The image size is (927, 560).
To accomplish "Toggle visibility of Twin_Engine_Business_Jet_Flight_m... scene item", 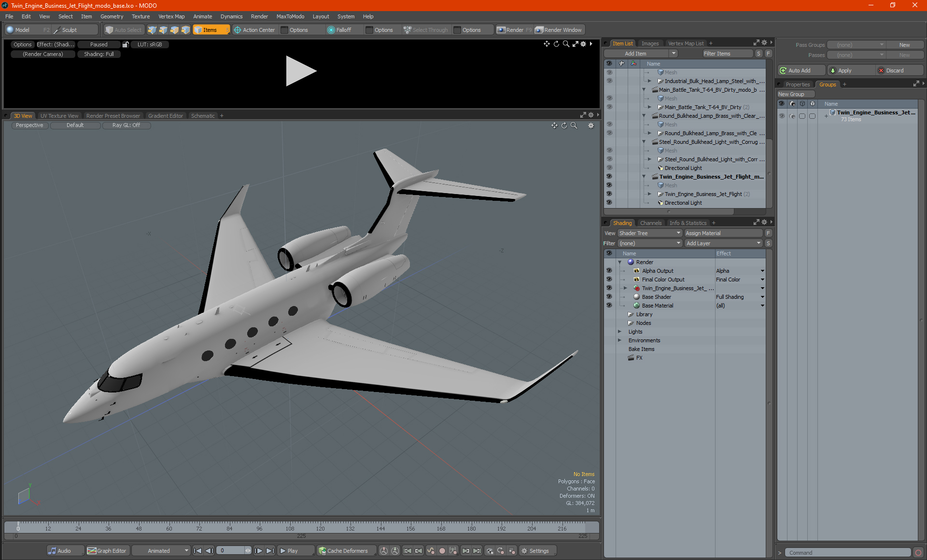I will click(x=609, y=177).
